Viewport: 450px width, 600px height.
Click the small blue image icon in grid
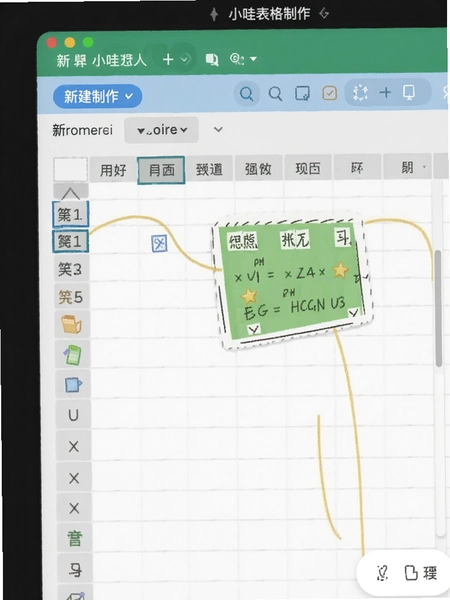[159, 243]
